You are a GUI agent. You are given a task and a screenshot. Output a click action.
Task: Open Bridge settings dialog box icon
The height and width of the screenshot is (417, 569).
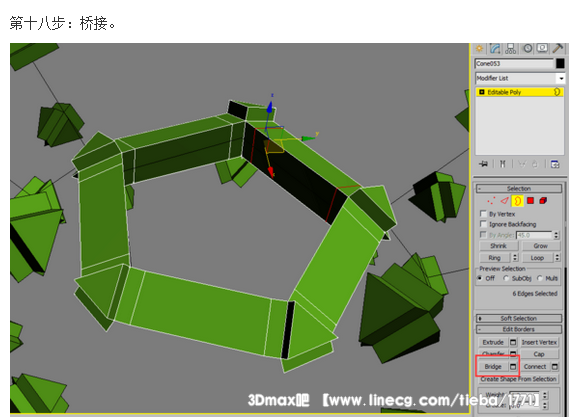513,367
